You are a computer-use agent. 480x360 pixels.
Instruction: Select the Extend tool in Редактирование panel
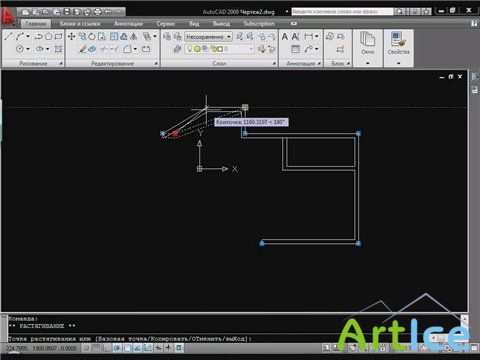[x=114, y=49]
